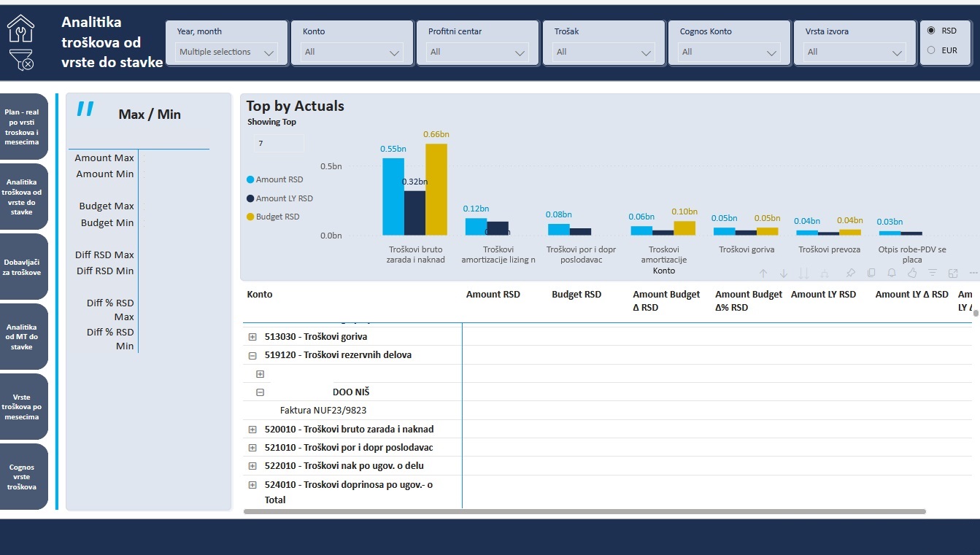Go to Analitika troškova od vrste do stavke
Screen dimensions: 980x555
(x=23, y=197)
